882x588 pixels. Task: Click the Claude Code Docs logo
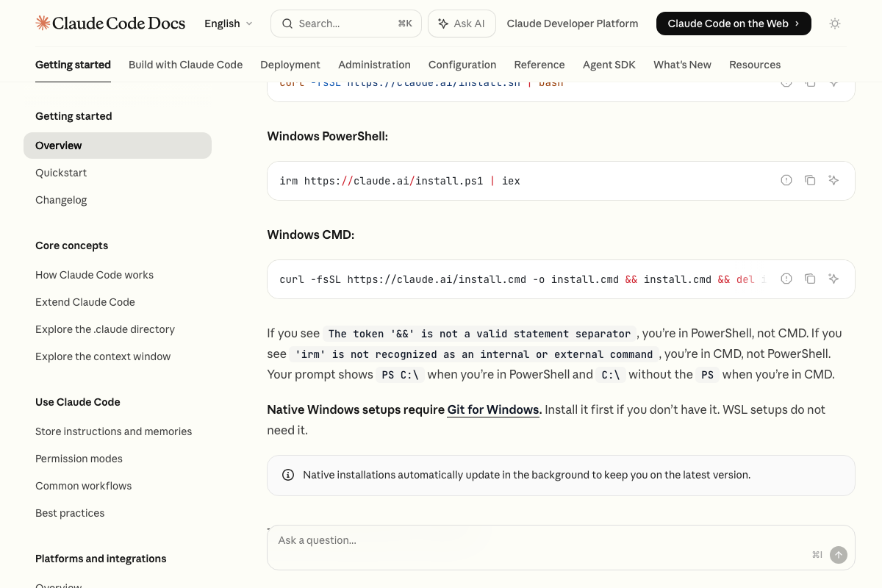(110, 23)
